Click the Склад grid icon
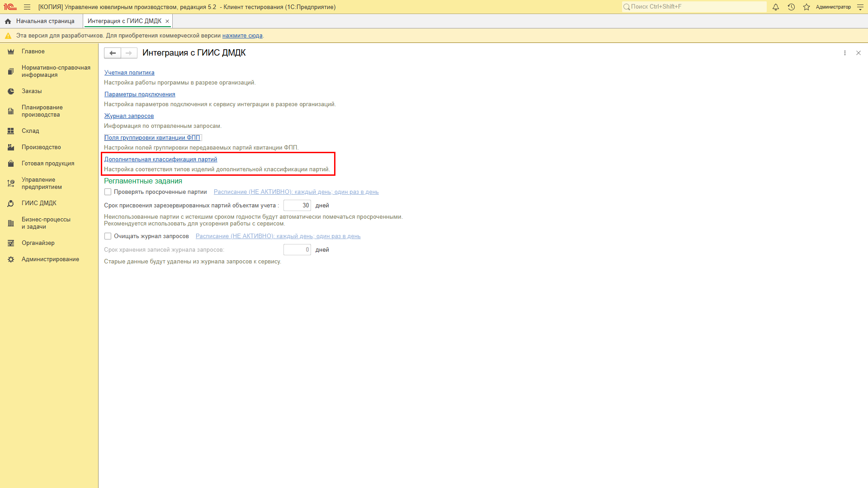Image resolution: width=868 pixels, height=488 pixels. 11,131
